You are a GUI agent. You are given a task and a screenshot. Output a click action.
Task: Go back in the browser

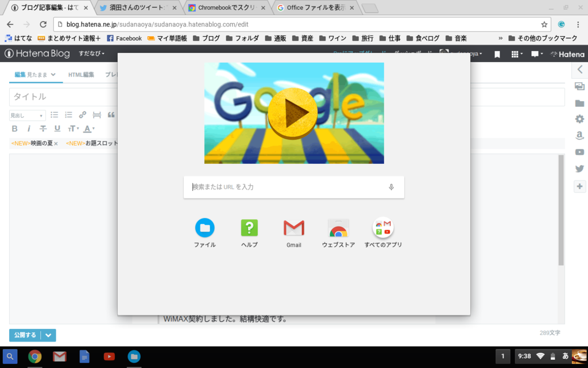[x=10, y=24]
